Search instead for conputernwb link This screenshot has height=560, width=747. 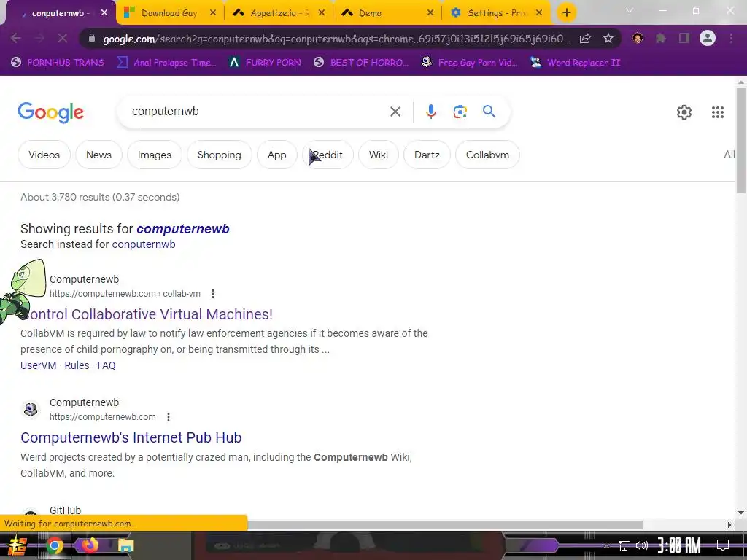click(144, 244)
